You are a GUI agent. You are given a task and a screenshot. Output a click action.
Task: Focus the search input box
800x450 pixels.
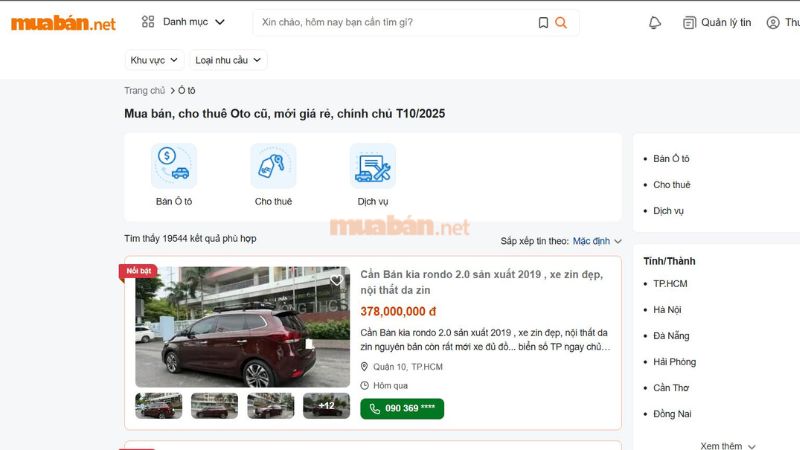[x=395, y=22]
